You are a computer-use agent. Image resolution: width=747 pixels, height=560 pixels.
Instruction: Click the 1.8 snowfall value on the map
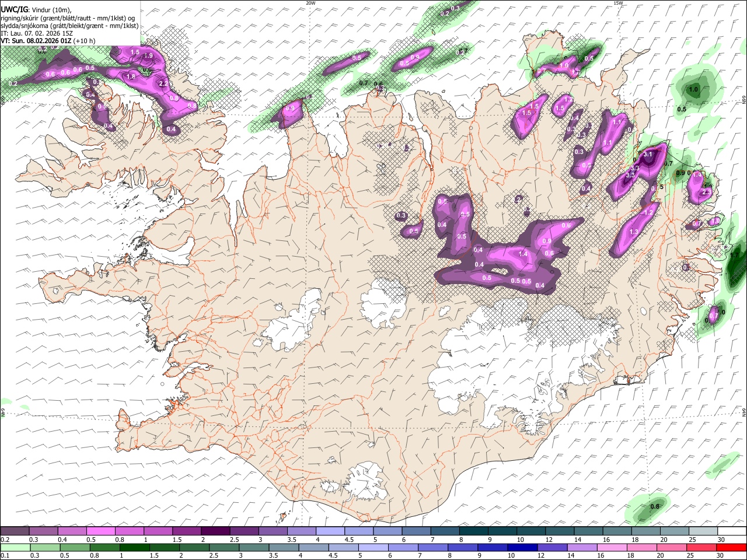coord(131,76)
